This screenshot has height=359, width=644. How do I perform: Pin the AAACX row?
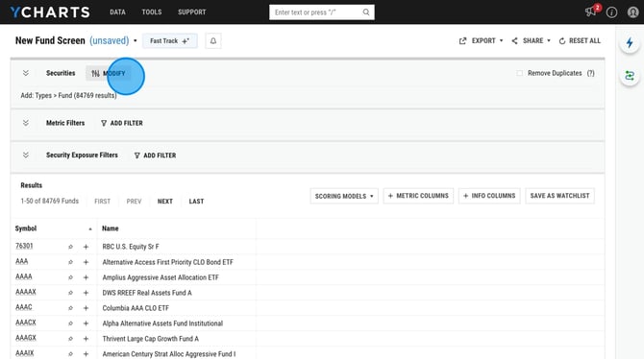[70, 323]
